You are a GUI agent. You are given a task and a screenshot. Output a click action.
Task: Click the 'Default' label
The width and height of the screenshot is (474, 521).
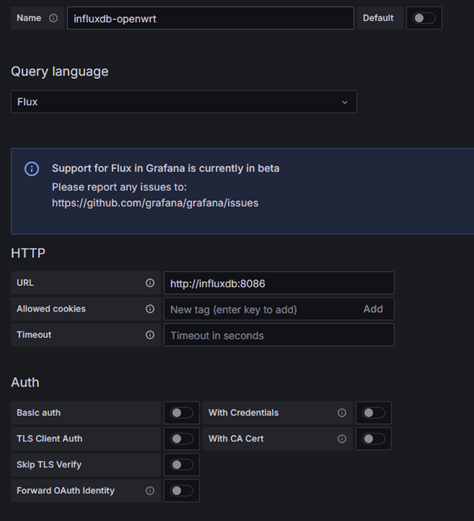(378, 18)
